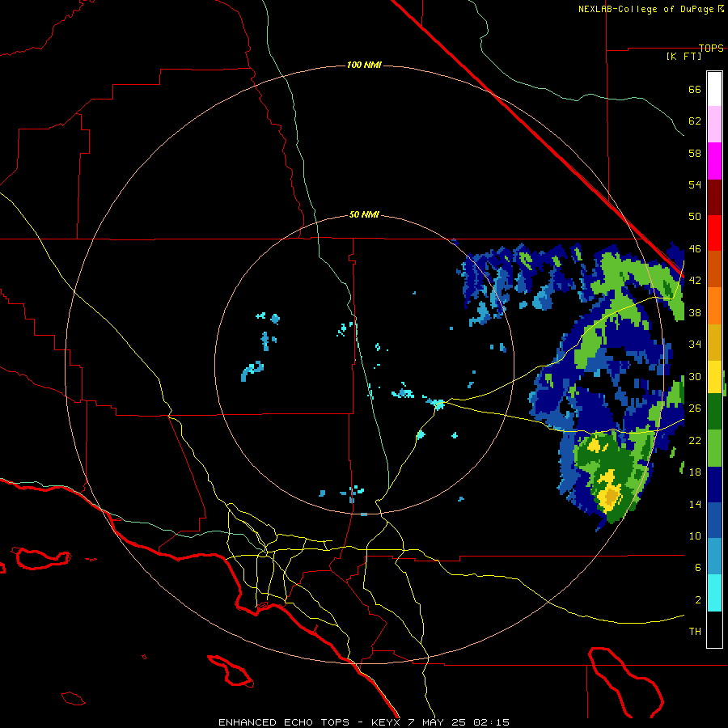Image resolution: width=728 pixels, height=728 pixels.
Task: Click the navy 14 to 18 legend swatch
Action: click(x=714, y=485)
